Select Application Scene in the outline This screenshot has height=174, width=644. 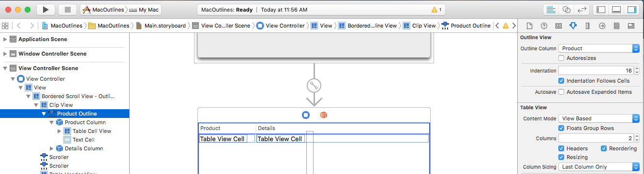(43, 39)
